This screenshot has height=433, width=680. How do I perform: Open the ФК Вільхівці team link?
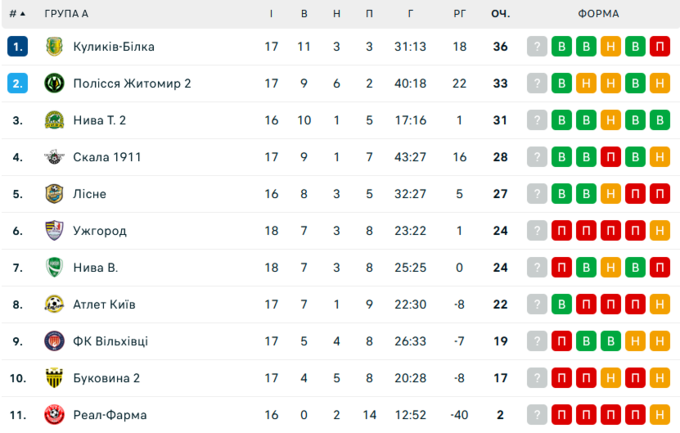[110, 341]
